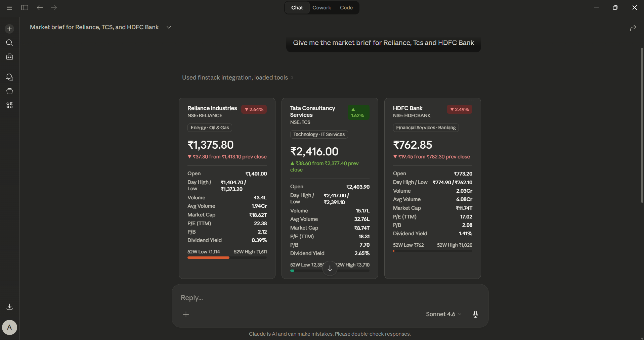Viewport: 644px width, 340px height.
Task: Click HDFC '52W High ₹1,020' label
Action: coord(455,245)
